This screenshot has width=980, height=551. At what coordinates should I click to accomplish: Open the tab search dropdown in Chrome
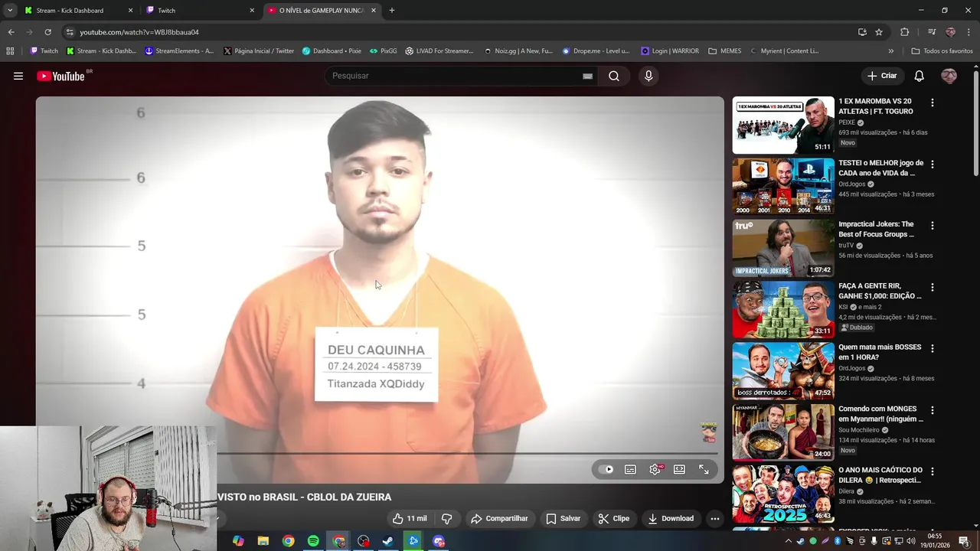point(10,10)
